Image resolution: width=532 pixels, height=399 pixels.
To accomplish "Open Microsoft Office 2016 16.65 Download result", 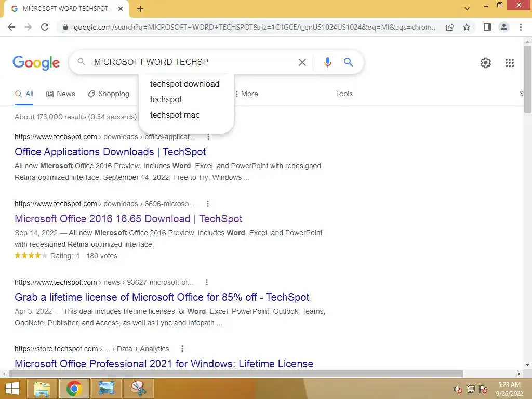I will tap(128, 219).
